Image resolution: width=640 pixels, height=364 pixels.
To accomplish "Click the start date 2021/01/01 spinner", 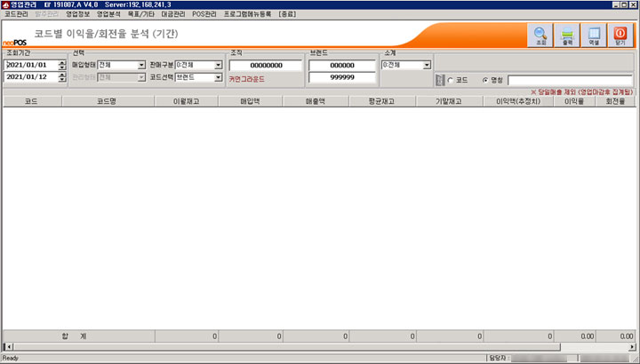I will 62,65.
